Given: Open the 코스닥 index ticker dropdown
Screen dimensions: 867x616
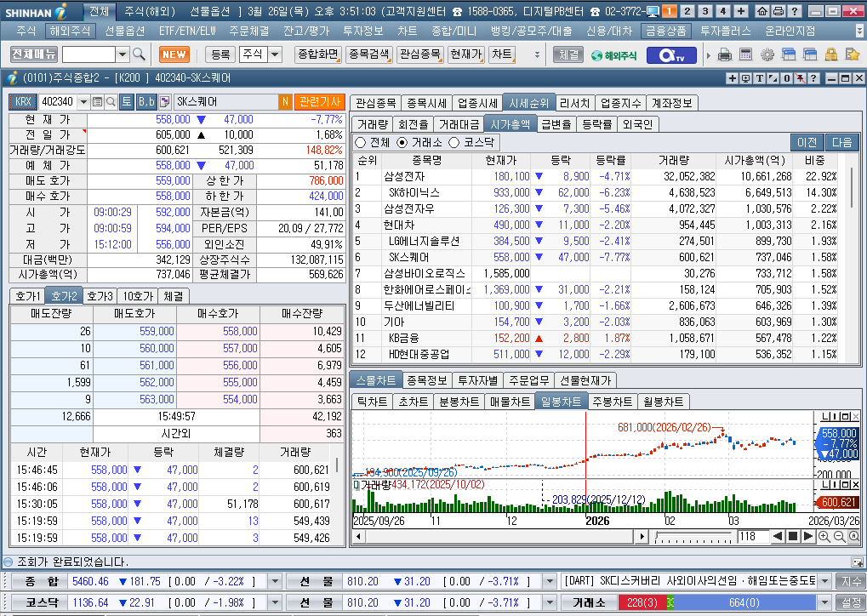Looking at the screenshot, I should [274, 602].
